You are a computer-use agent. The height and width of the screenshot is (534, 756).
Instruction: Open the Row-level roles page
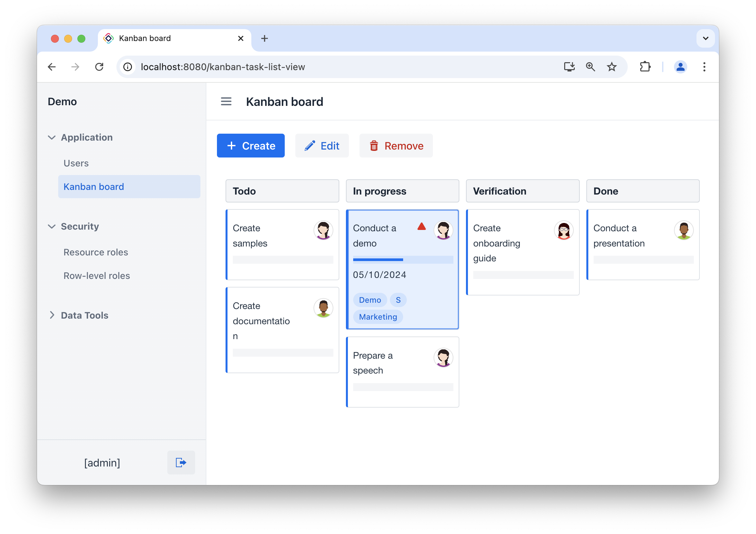click(97, 275)
